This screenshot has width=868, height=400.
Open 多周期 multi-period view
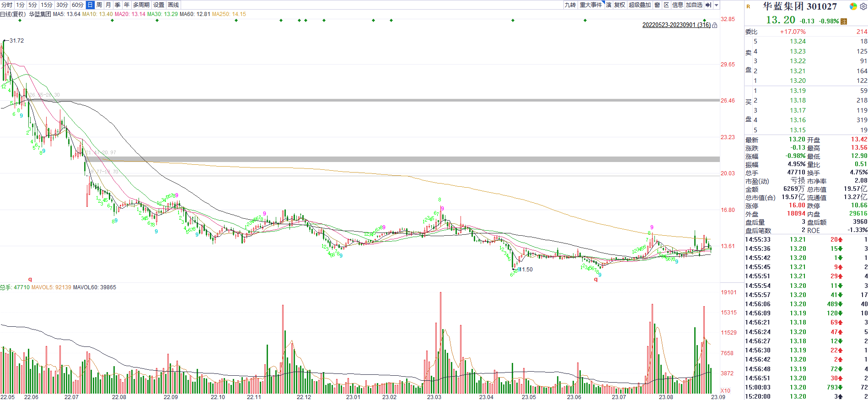tap(141, 5)
